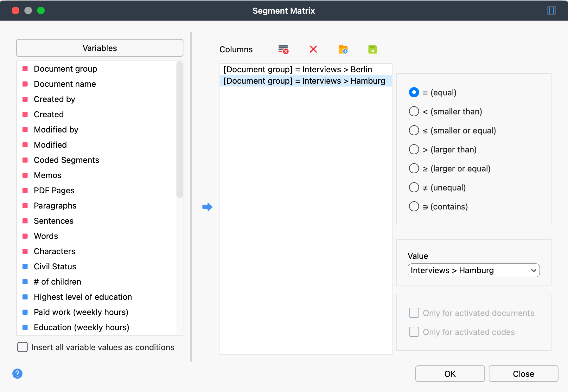Open the Value dropdown showing Interviews > Hamburg
The width and height of the screenshot is (568, 392).
(x=473, y=270)
